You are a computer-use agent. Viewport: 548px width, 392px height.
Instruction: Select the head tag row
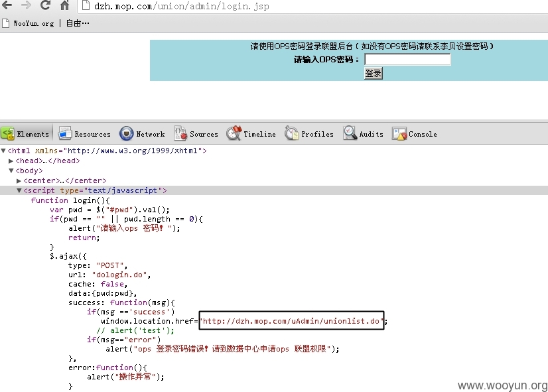(48, 161)
